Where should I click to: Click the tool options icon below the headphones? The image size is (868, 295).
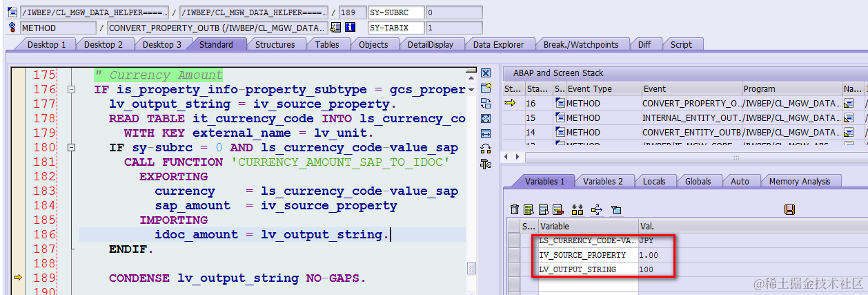[x=485, y=164]
